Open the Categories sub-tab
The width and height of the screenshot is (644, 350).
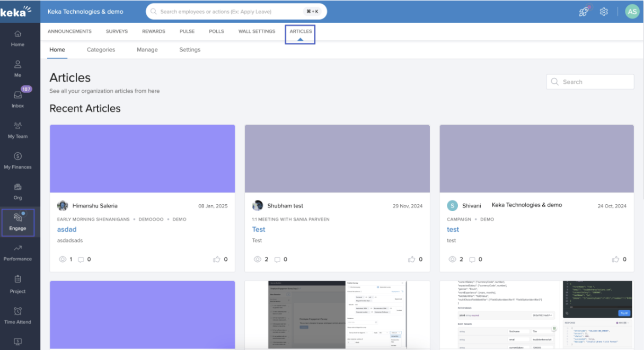tap(101, 50)
